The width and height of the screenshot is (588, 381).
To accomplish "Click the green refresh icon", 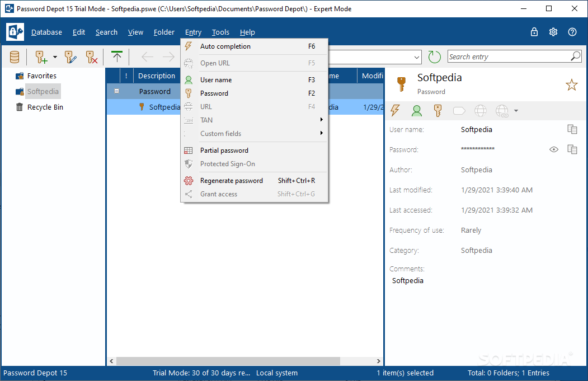I will pyautogui.click(x=434, y=57).
